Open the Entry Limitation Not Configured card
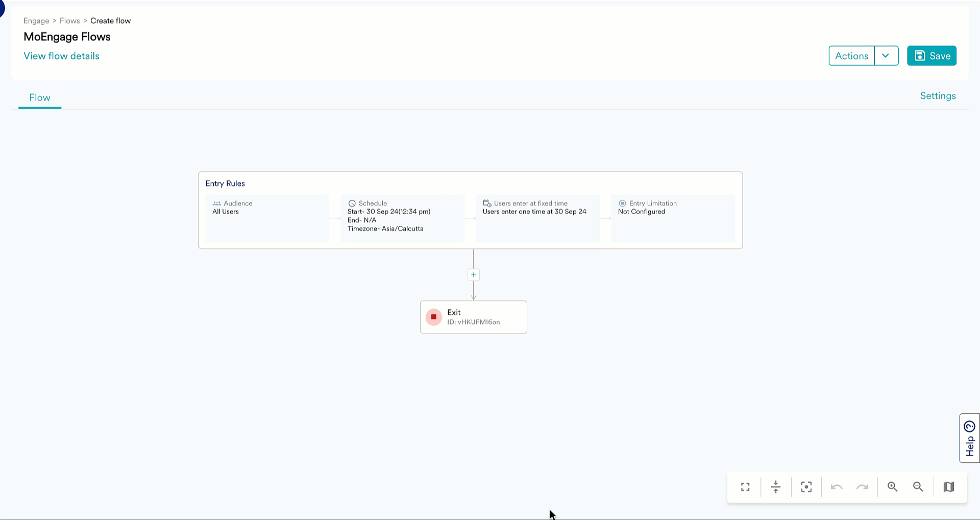 673,218
